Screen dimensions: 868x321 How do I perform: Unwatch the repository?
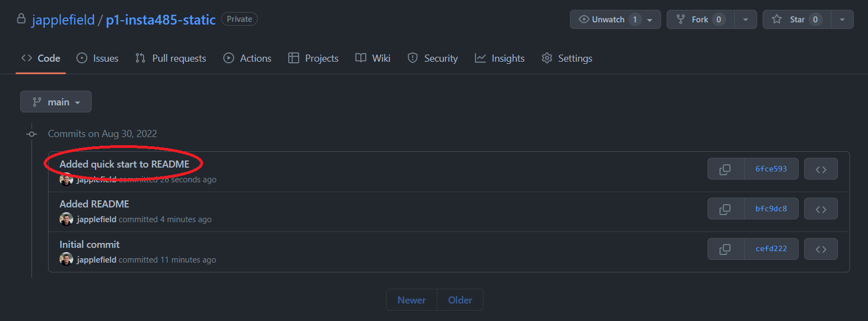click(x=607, y=20)
